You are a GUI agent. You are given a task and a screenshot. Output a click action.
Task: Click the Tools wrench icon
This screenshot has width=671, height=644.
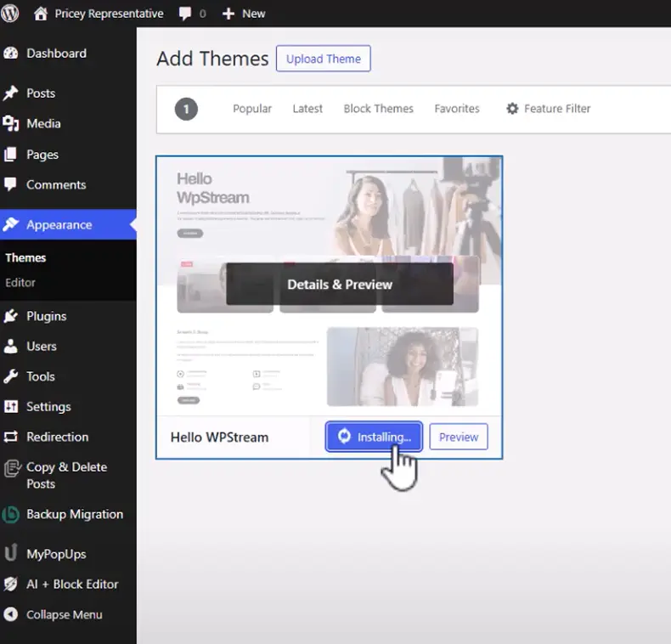coord(11,376)
